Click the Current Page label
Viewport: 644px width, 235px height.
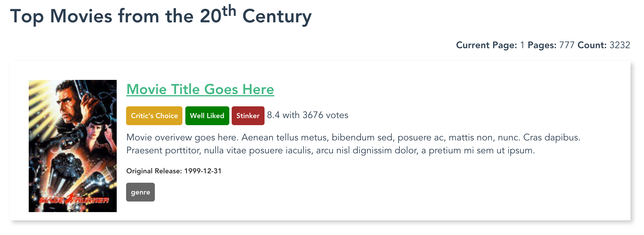pyautogui.click(x=486, y=45)
